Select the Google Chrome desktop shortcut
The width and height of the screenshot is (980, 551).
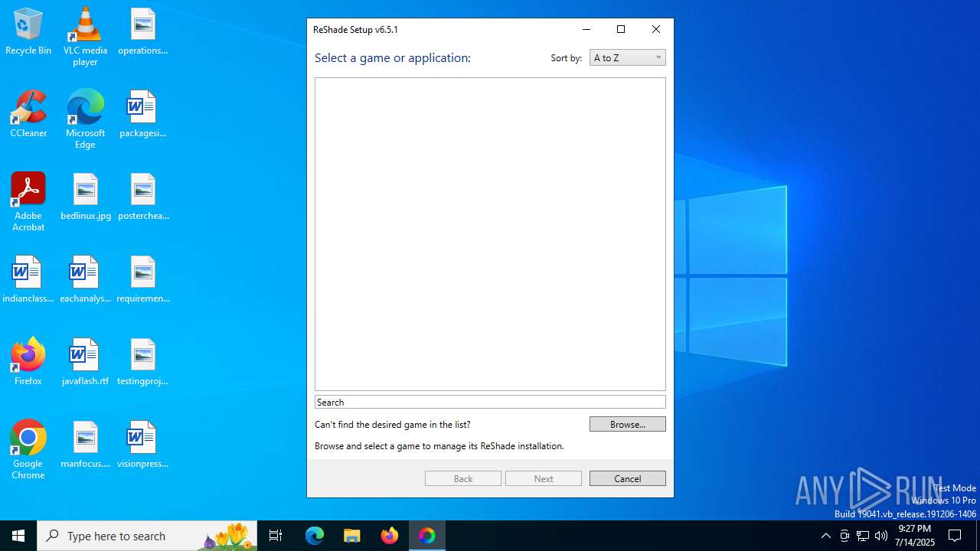(x=28, y=450)
